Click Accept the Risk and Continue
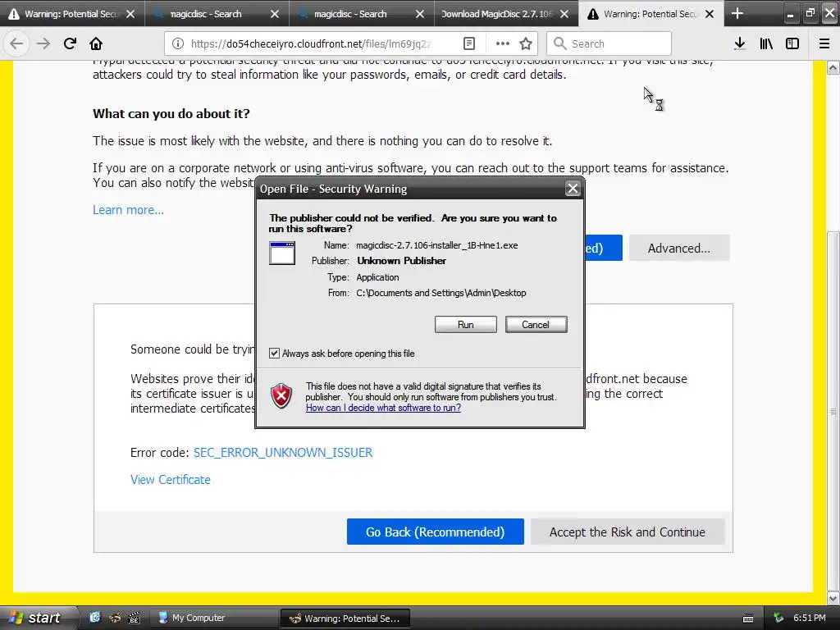Screen dimensions: 840x630 point(628,532)
